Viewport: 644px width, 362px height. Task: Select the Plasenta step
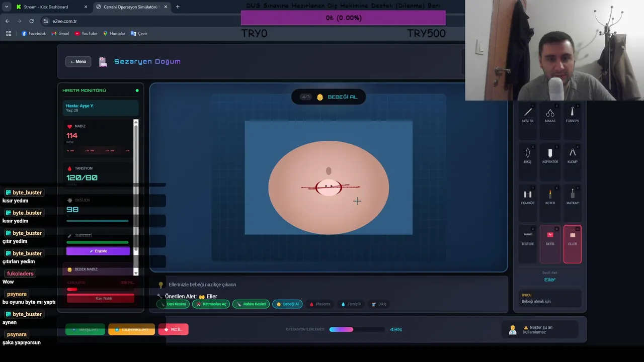click(x=319, y=304)
